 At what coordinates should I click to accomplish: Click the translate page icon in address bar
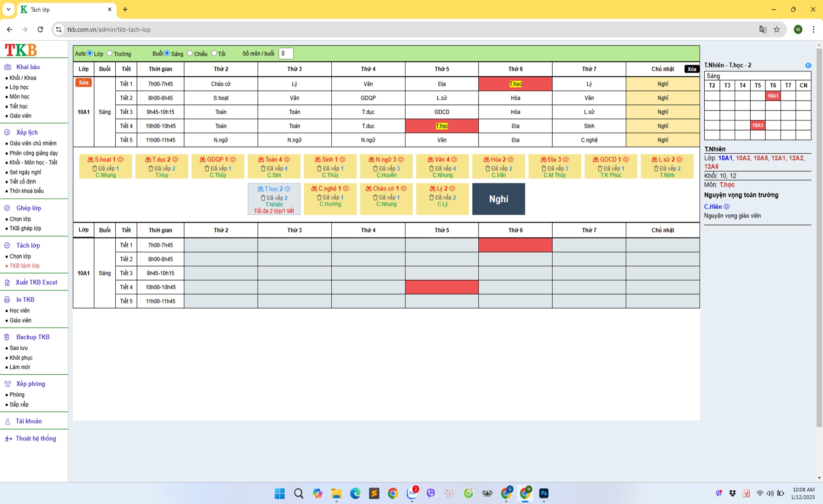(763, 29)
